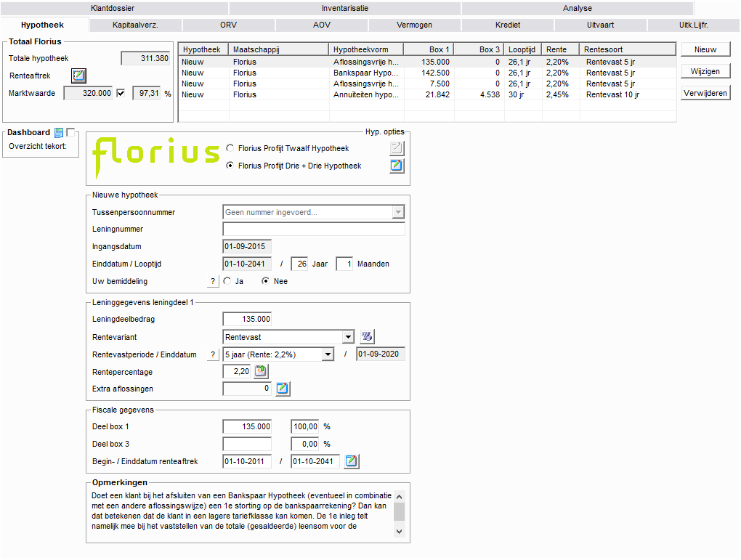Click the Deel box 3 percentage field
741x560 pixels.
[305, 444]
